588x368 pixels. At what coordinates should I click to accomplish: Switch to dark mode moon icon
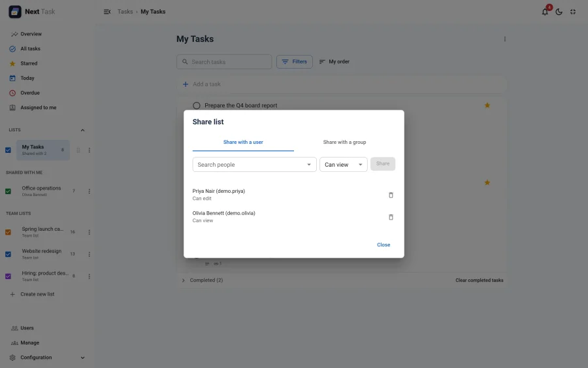point(559,12)
